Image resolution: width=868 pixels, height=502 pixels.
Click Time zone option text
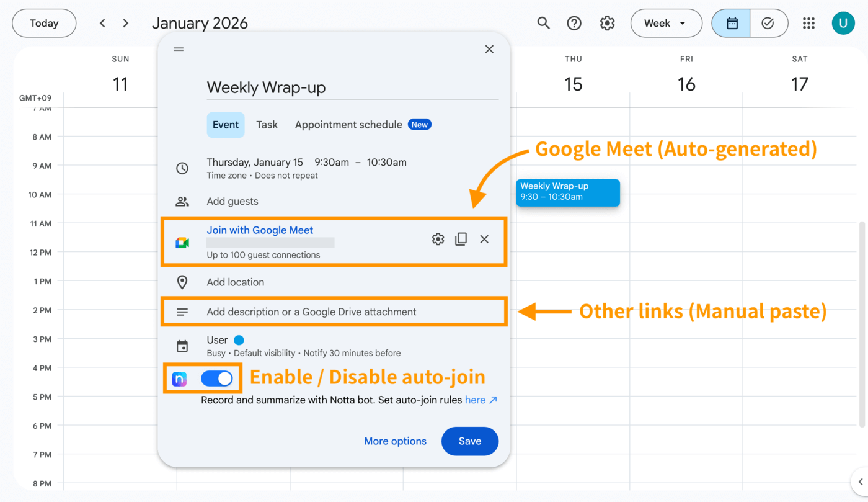(228, 176)
